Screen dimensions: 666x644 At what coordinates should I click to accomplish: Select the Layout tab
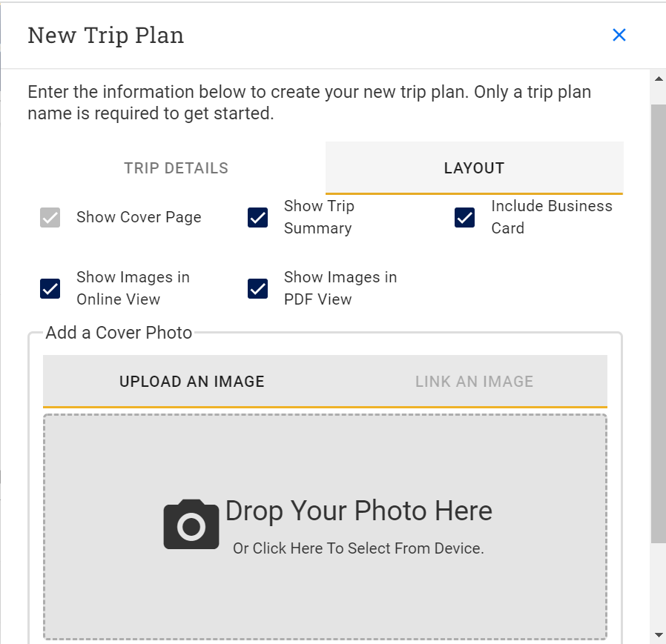click(x=474, y=168)
